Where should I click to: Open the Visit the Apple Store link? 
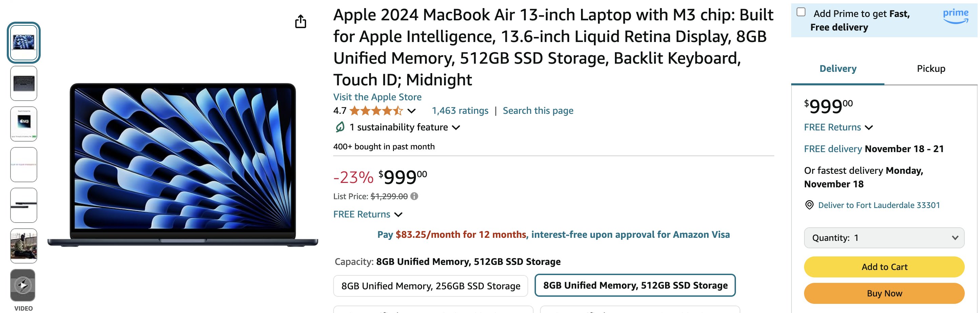coord(377,97)
